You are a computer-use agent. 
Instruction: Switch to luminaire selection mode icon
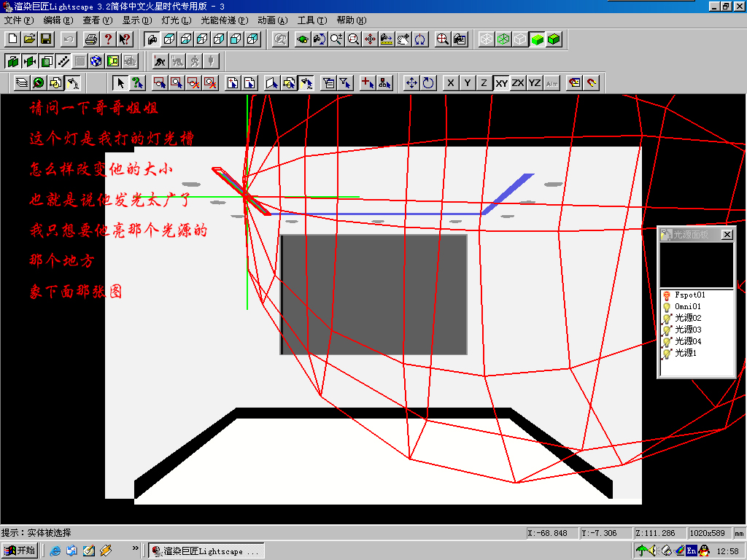pos(306,83)
